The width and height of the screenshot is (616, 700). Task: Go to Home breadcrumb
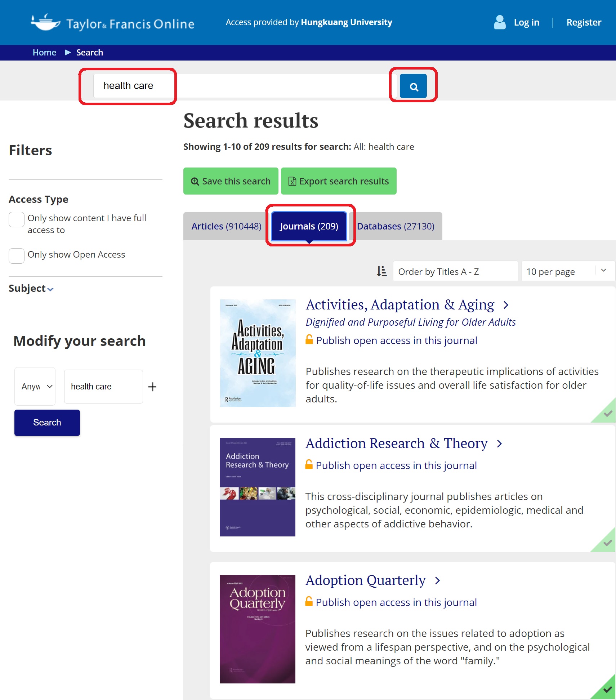[44, 53]
